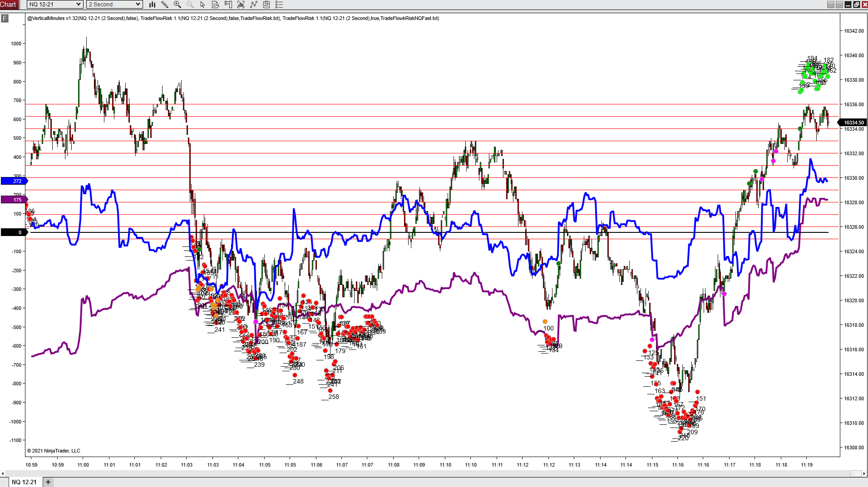This screenshot has width=868, height=487.
Task: Click the 16308.00 price axis label
Action: coord(854,448)
